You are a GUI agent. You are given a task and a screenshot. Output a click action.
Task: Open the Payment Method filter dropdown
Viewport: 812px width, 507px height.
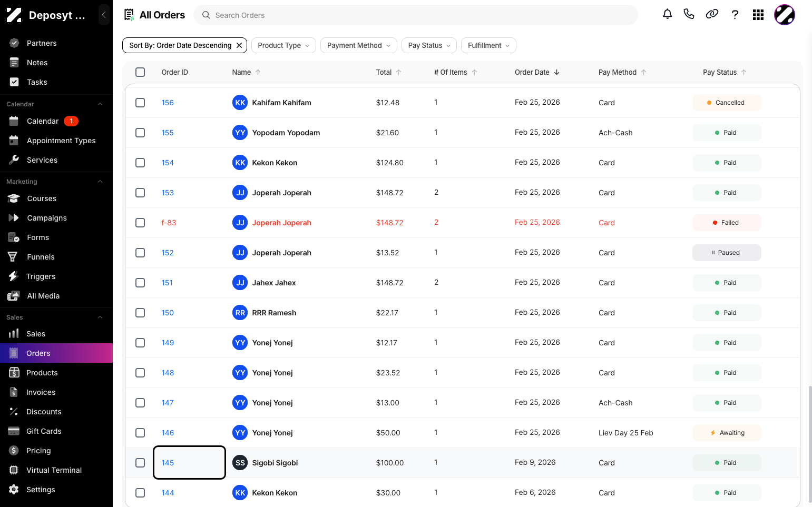[359, 45]
